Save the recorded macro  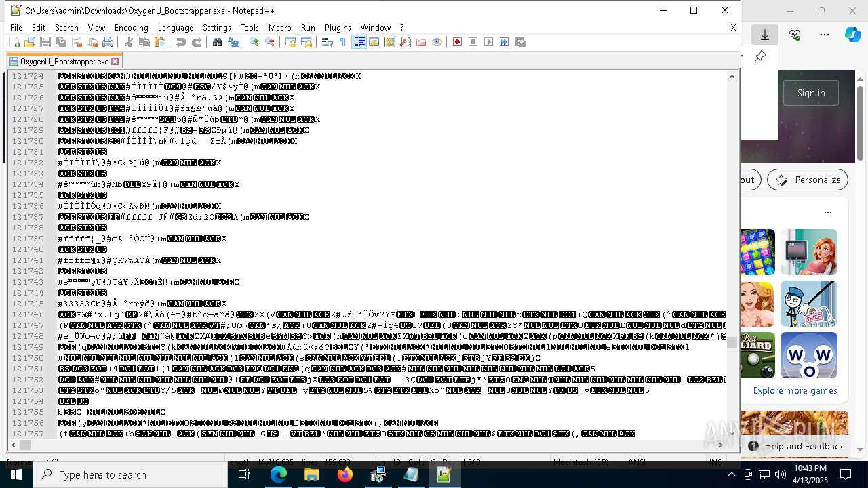[x=520, y=42]
